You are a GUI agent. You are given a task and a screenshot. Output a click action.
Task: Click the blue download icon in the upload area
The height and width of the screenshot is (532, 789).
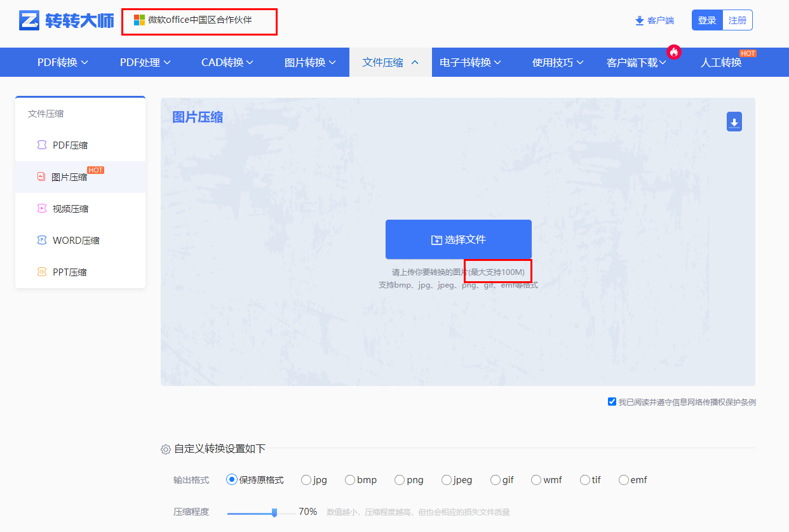(734, 122)
